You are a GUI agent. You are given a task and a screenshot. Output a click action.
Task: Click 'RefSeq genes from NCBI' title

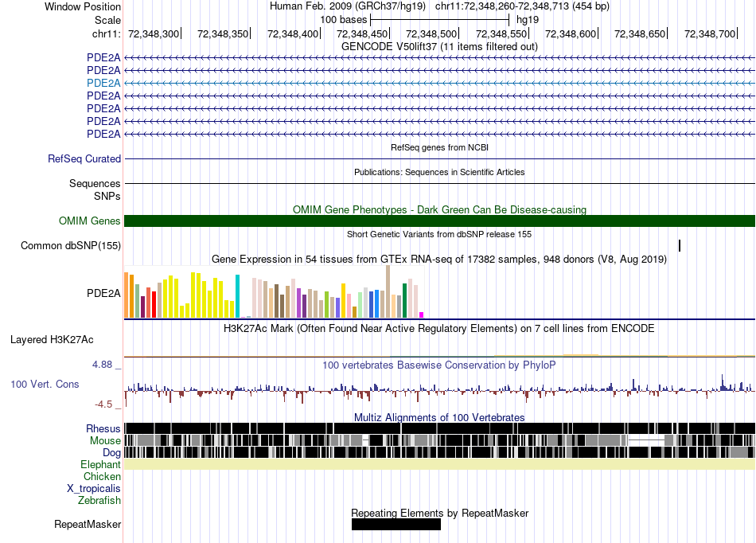(x=439, y=147)
